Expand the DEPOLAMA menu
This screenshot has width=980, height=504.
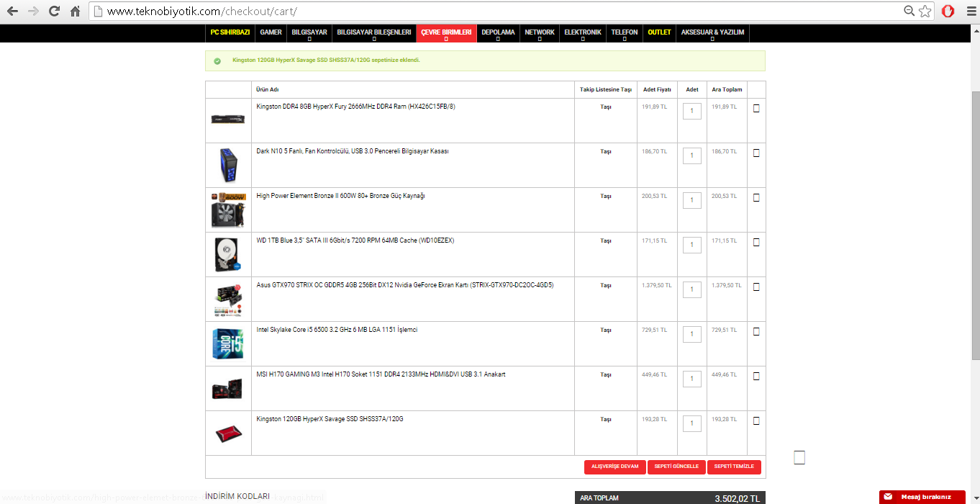[x=498, y=32]
